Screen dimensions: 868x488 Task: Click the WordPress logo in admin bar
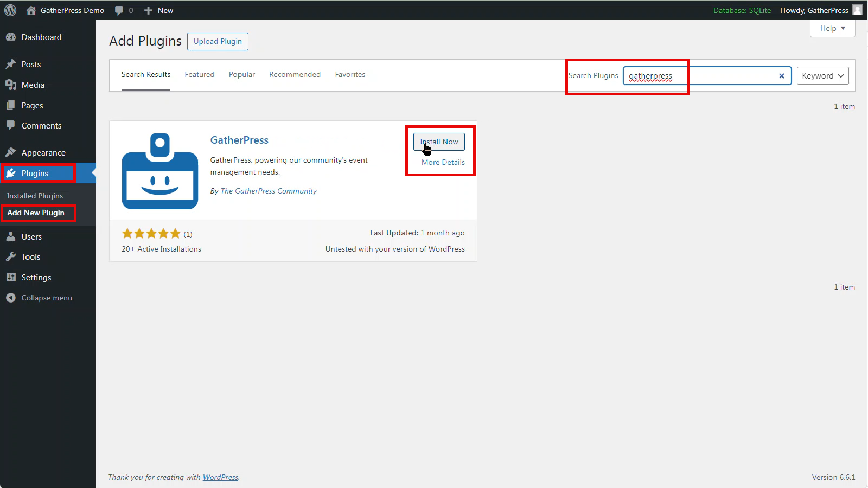pyautogui.click(x=10, y=10)
